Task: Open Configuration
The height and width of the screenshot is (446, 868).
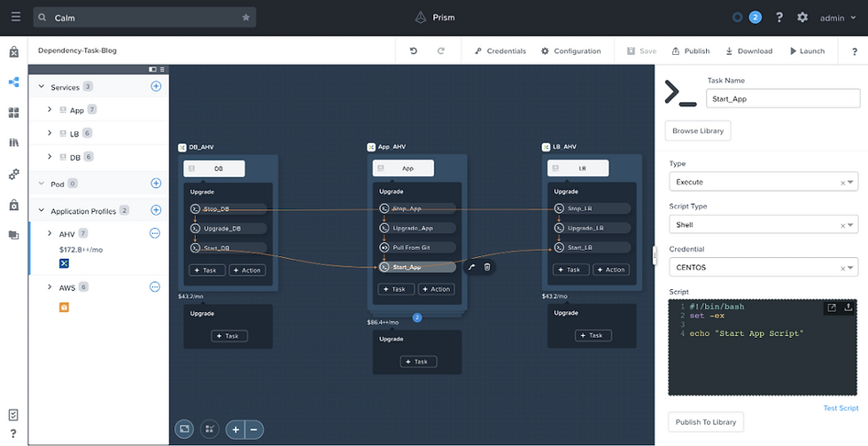Action: coord(570,51)
